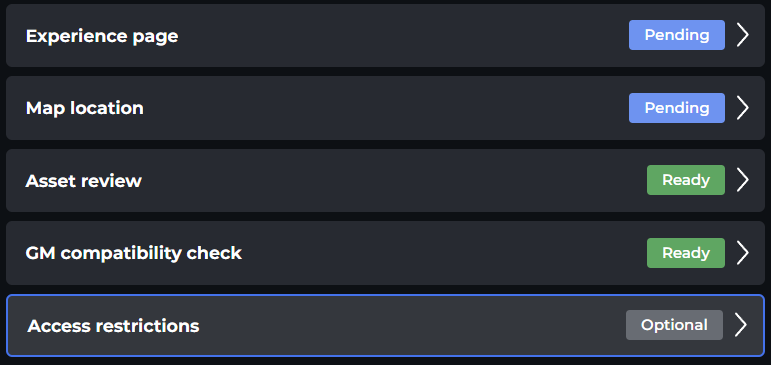
Task: Click the Pending badge on Map location
Action: point(677,108)
